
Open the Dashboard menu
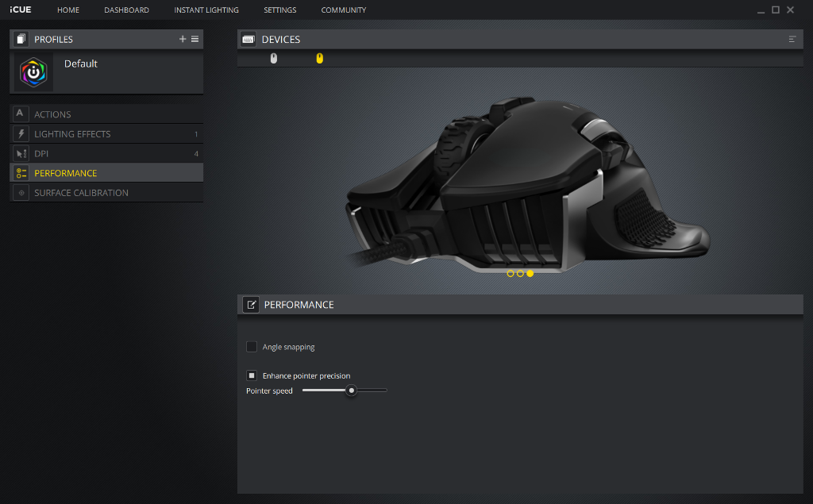(126, 10)
